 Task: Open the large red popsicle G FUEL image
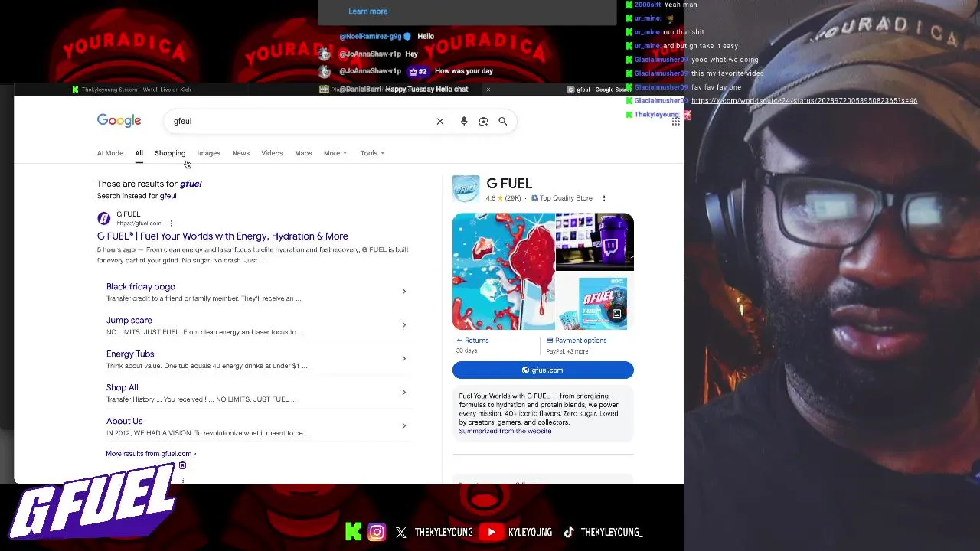503,272
